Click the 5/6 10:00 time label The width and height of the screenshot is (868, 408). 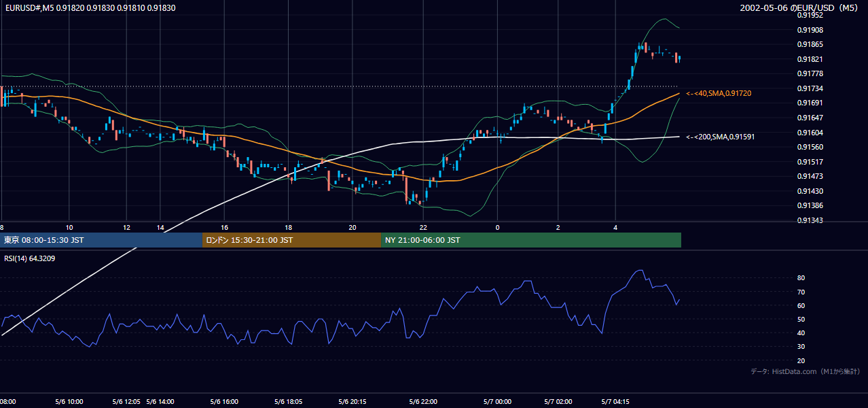coord(69,402)
